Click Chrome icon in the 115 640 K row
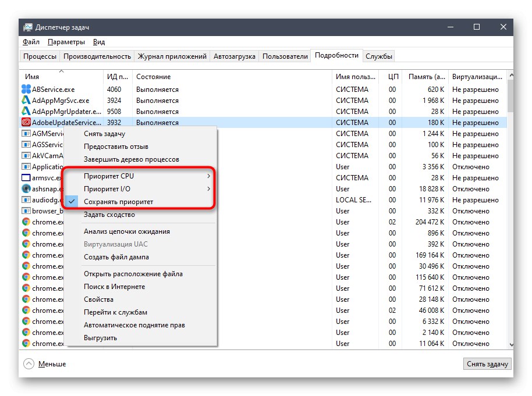 click(x=26, y=277)
